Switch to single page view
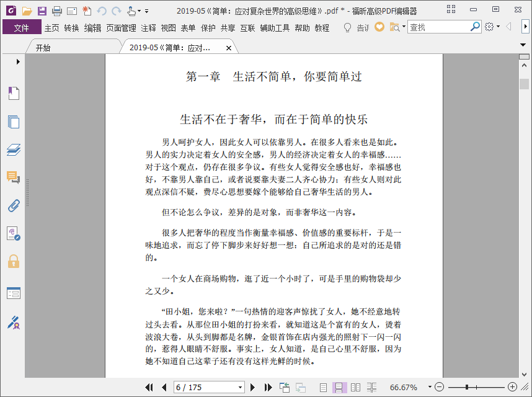 pyautogui.click(x=323, y=387)
